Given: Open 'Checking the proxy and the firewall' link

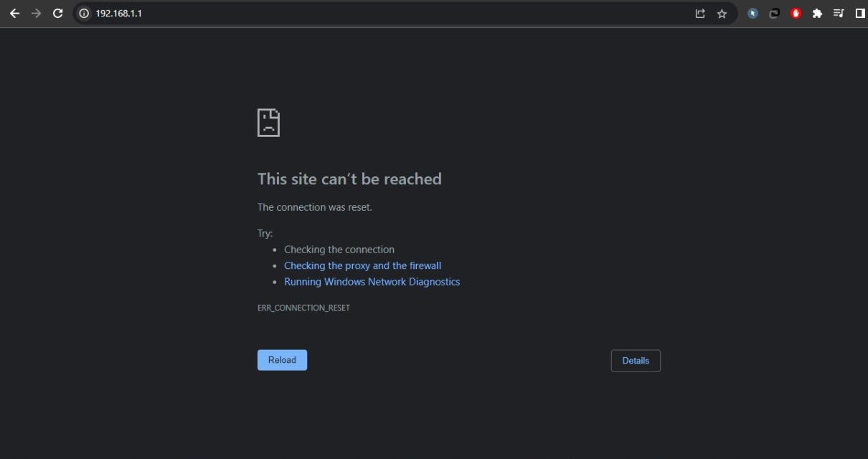Looking at the screenshot, I should click(362, 265).
